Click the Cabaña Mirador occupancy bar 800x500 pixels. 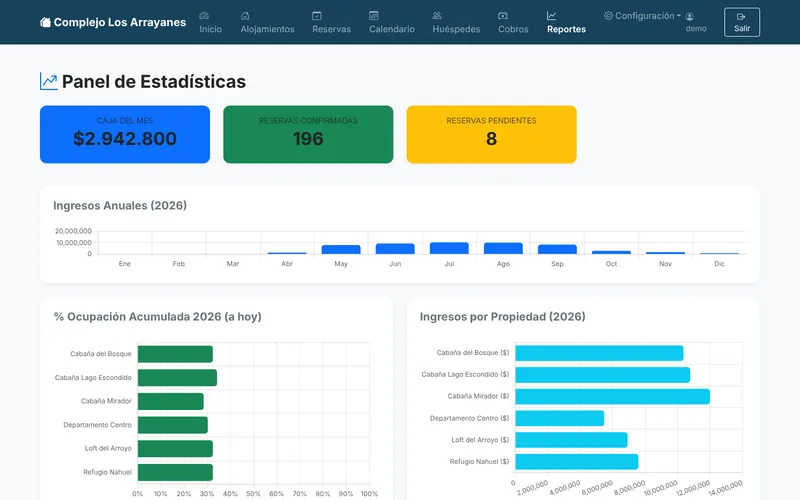click(171, 401)
